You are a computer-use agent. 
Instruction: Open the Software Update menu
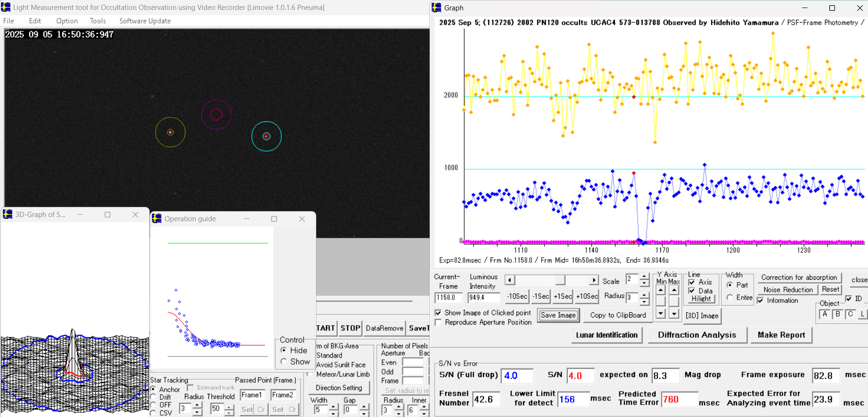(145, 21)
